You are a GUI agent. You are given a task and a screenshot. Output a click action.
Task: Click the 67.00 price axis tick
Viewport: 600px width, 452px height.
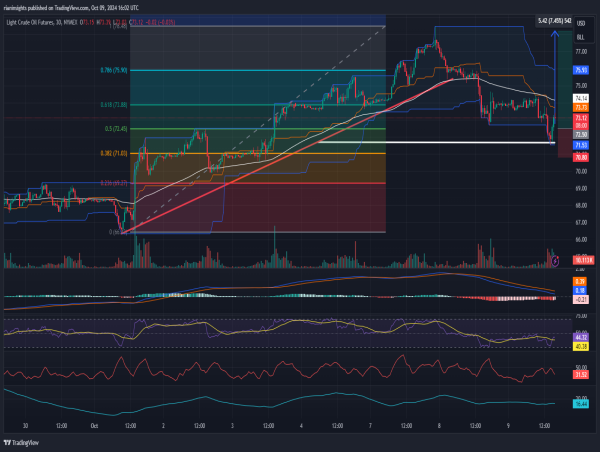tap(581, 222)
